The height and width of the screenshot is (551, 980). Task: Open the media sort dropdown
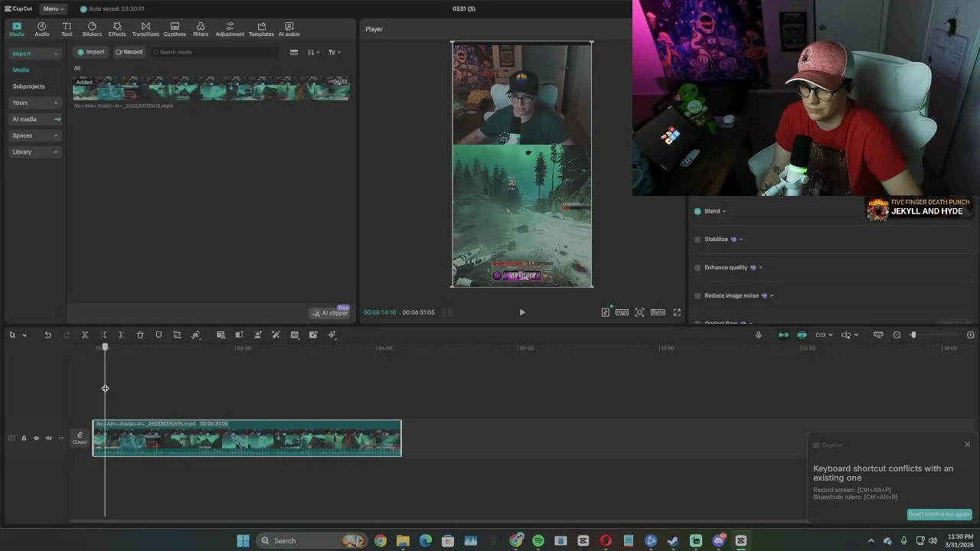[313, 52]
